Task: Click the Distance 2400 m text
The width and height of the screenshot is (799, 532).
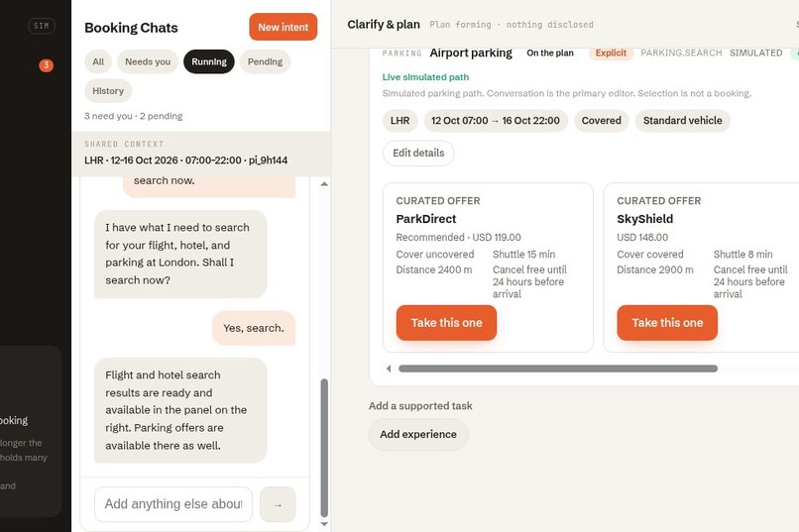Action: pyautogui.click(x=433, y=269)
